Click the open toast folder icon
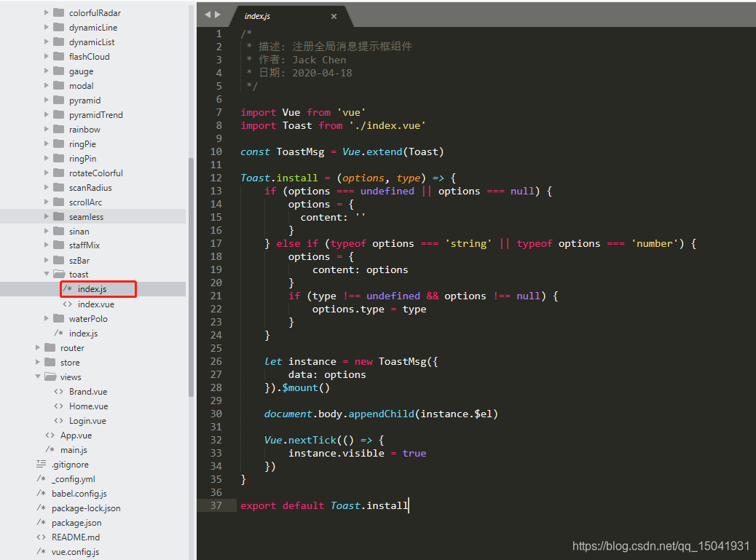This screenshot has height=560, width=756. click(59, 274)
